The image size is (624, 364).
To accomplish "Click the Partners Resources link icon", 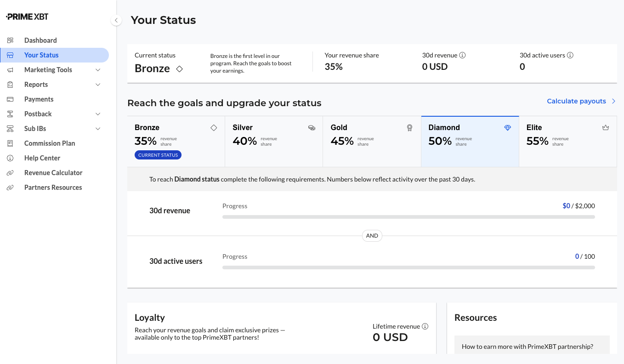I will click(10, 188).
